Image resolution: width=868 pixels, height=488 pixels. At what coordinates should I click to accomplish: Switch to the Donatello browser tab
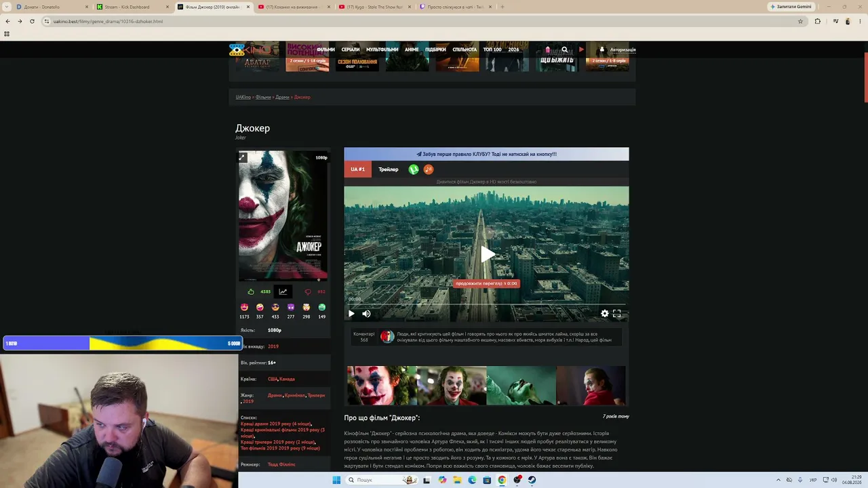tap(51, 7)
